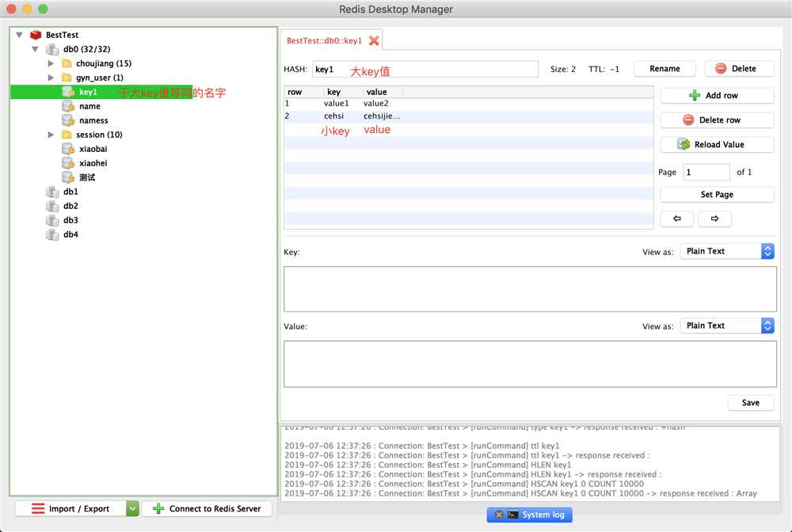
Task: Click the Reload Value database icon
Action: [x=684, y=144]
